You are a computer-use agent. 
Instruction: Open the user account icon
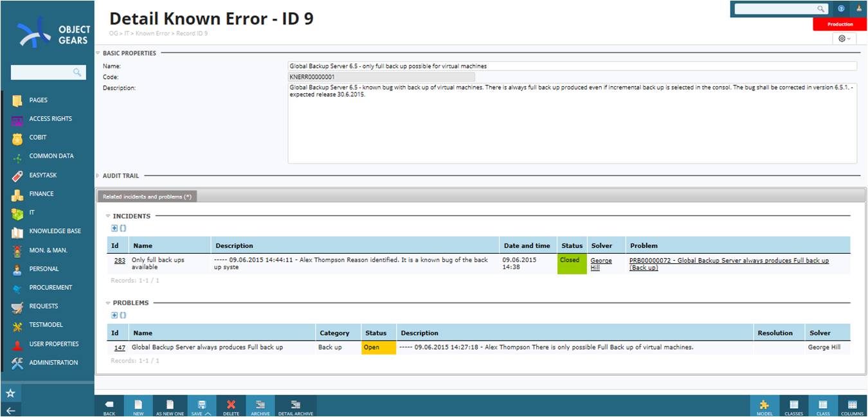(x=859, y=9)
